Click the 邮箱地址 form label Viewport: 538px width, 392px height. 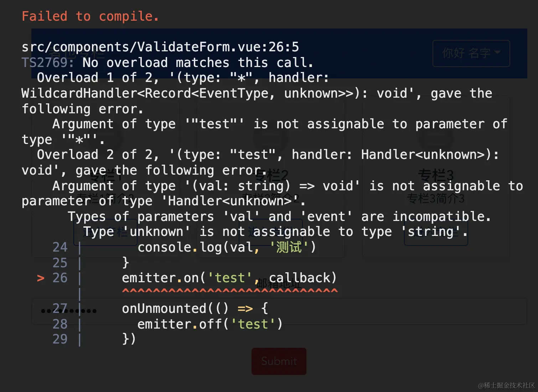279,284
